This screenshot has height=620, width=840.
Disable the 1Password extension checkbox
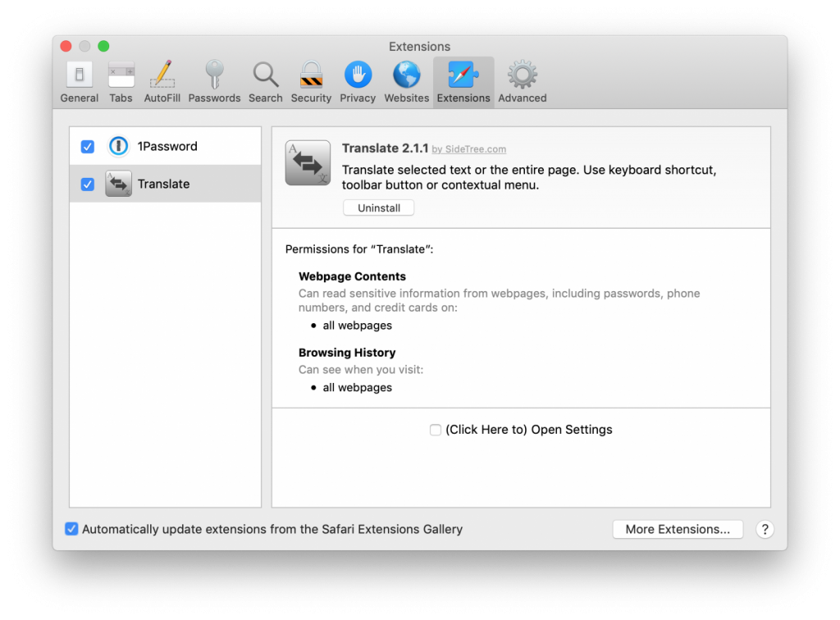[x=87, y=147]
